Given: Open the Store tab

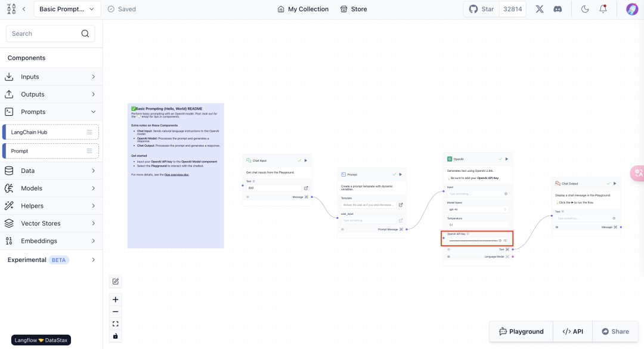Looking at the screenshot, I should point(354,9).
